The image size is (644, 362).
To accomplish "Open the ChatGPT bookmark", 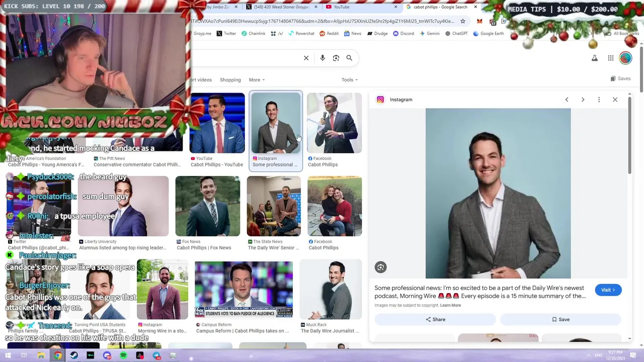I will (456, 34).
